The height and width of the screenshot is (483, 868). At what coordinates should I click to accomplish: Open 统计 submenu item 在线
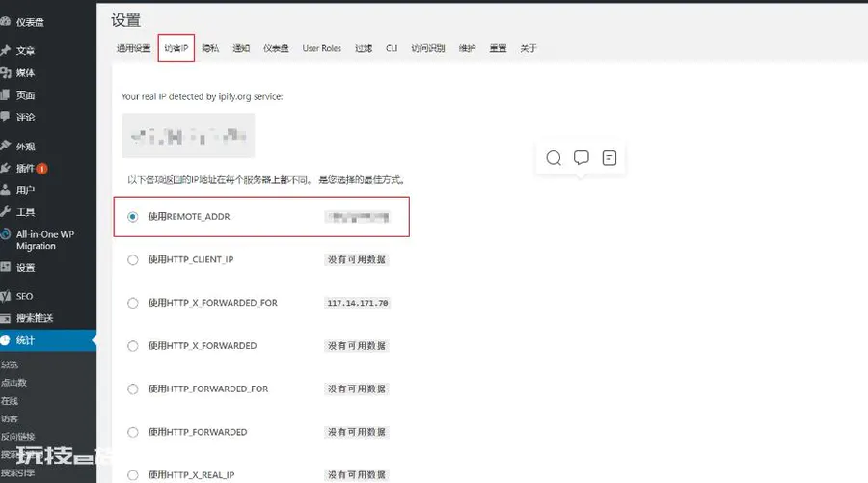pos(10,400)
